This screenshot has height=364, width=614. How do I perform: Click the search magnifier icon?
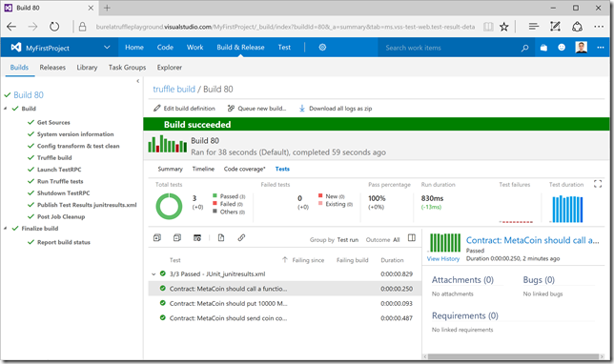pos(524,48)
